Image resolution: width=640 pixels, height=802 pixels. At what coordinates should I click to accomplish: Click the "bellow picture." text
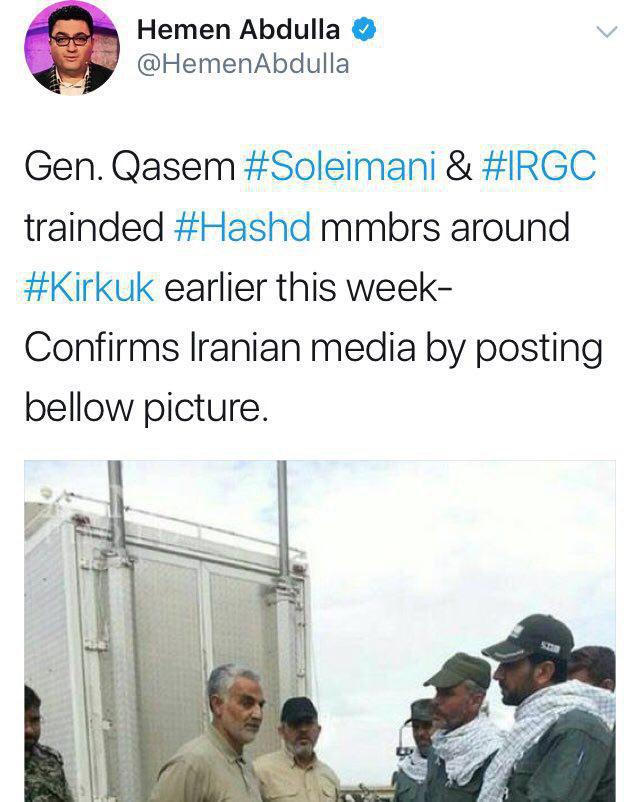click(146, 408)
